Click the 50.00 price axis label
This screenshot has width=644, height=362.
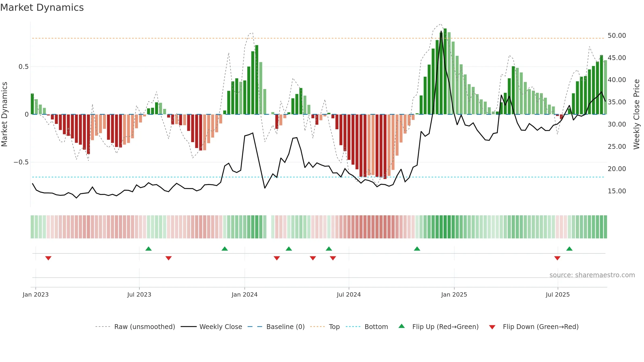pyautogui.click(x=617, y=35)
